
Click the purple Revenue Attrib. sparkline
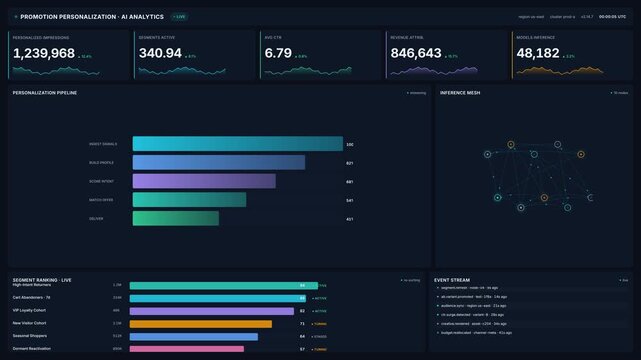[x=434, y=71]
